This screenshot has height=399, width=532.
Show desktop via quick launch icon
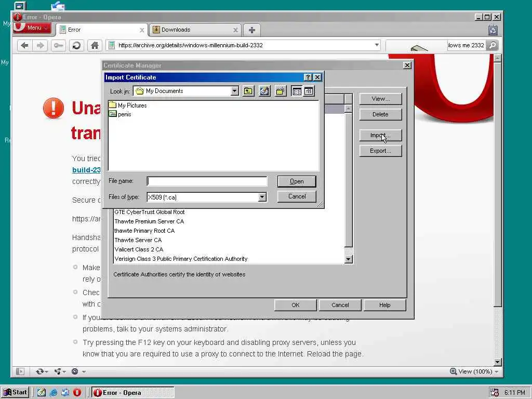pyautogui.click(x=42, y=392)
